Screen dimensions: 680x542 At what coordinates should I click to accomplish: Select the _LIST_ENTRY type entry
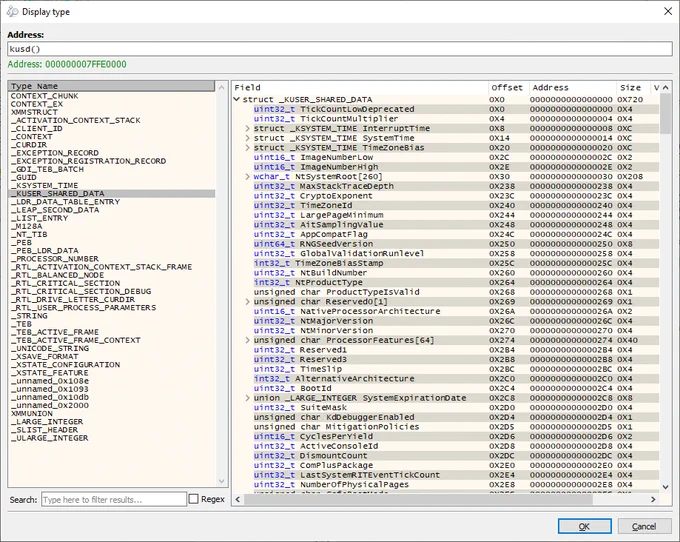pos(111,218)
